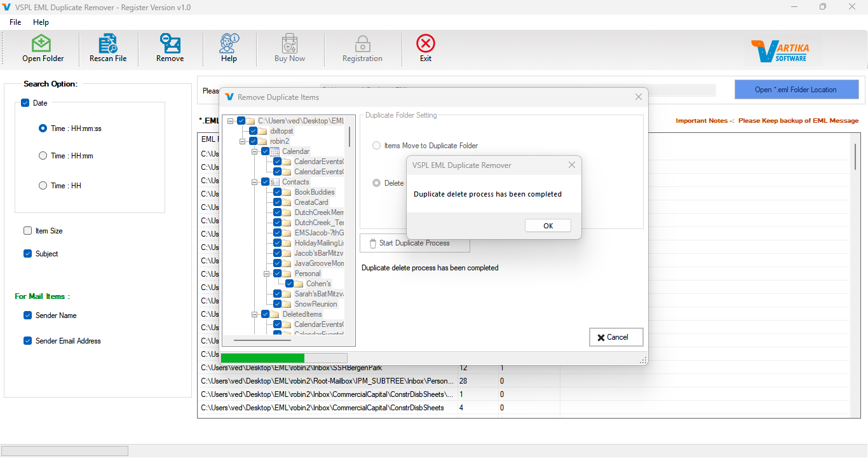This screenshot has height=458, width=868.
Task: Click the Cancel button in the dialog
Action: click(616, 337)
